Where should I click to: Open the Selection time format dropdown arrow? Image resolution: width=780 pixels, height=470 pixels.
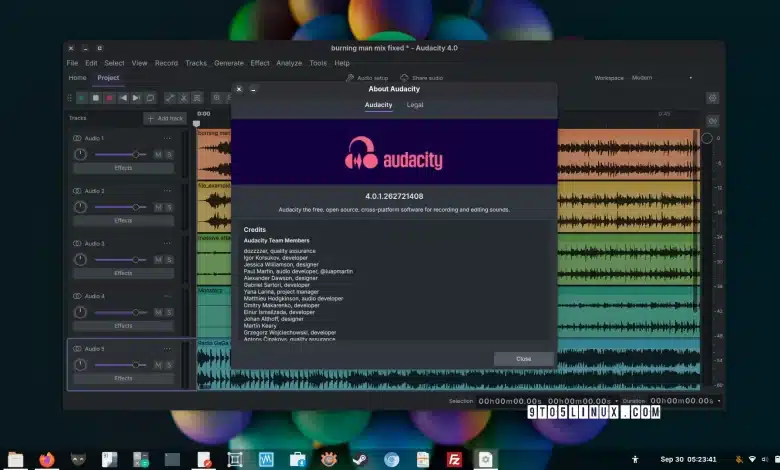coord(617,401)
